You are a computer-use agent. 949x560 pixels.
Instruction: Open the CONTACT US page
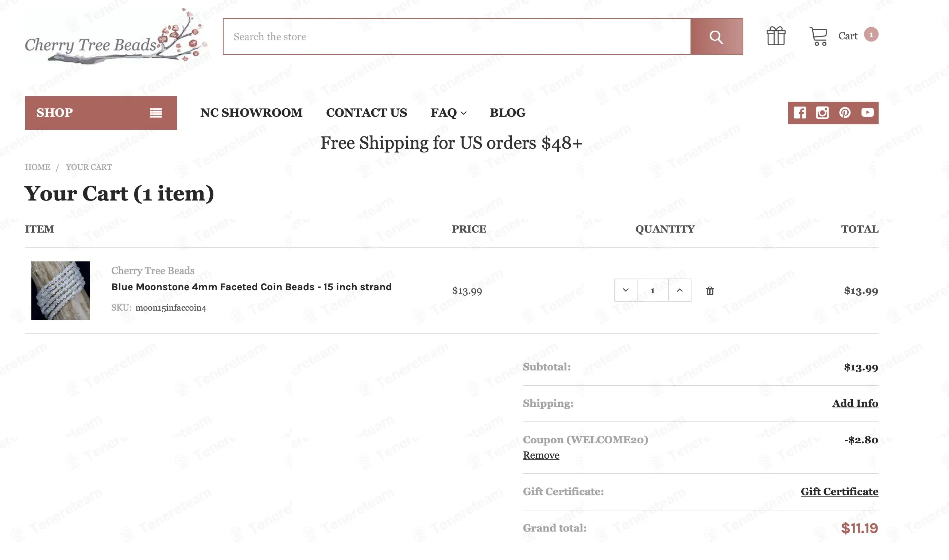(x=367, y=113)
